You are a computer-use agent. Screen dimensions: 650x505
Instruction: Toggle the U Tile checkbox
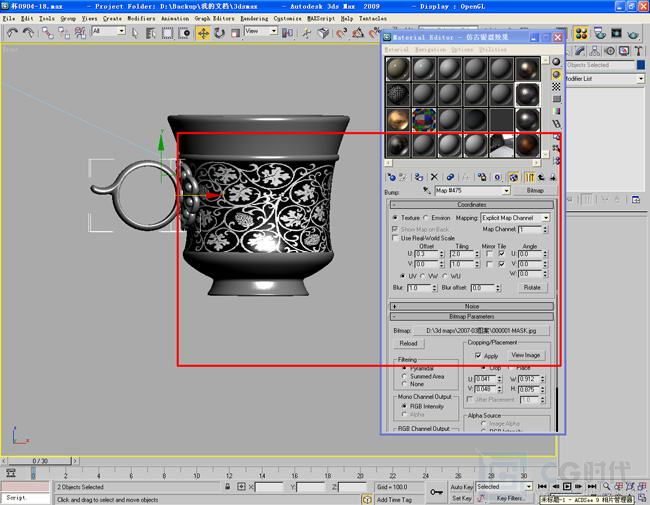tap(502, 253)
